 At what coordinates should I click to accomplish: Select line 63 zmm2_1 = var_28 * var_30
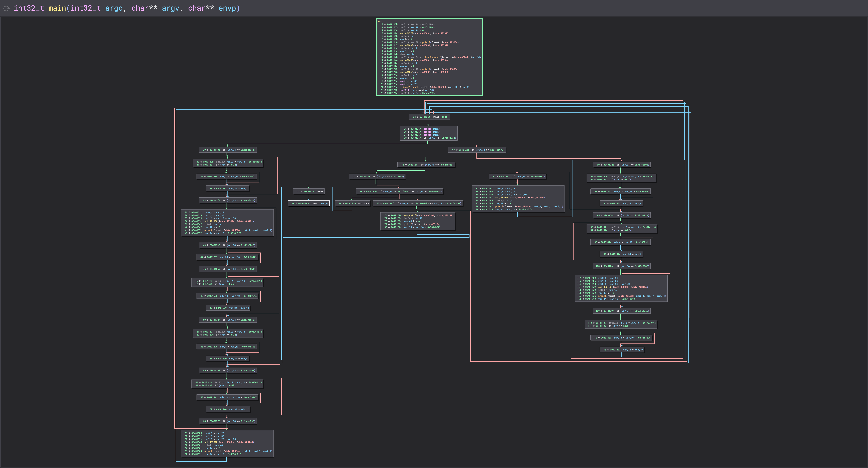(x=210, y=439)
